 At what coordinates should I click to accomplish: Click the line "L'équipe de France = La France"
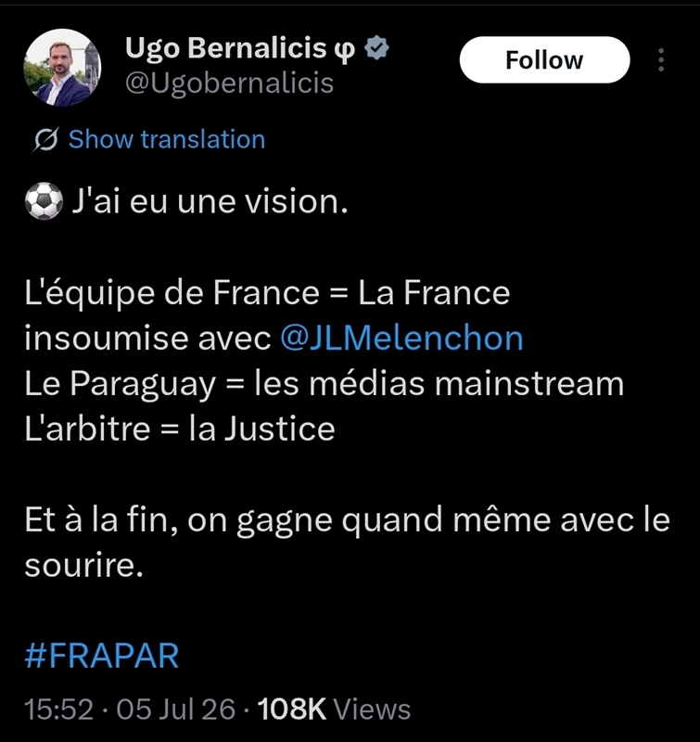click(x=267, y=293)
